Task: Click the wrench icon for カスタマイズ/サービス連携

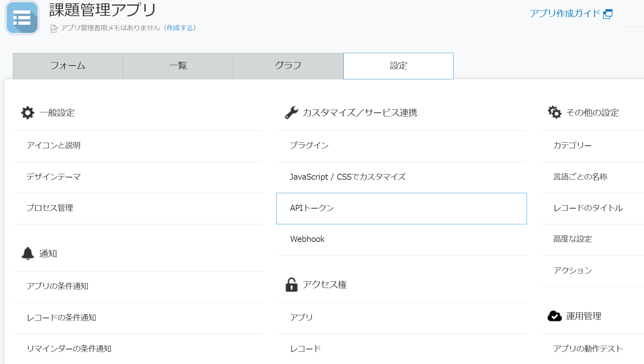Action: tap(291, 113)
